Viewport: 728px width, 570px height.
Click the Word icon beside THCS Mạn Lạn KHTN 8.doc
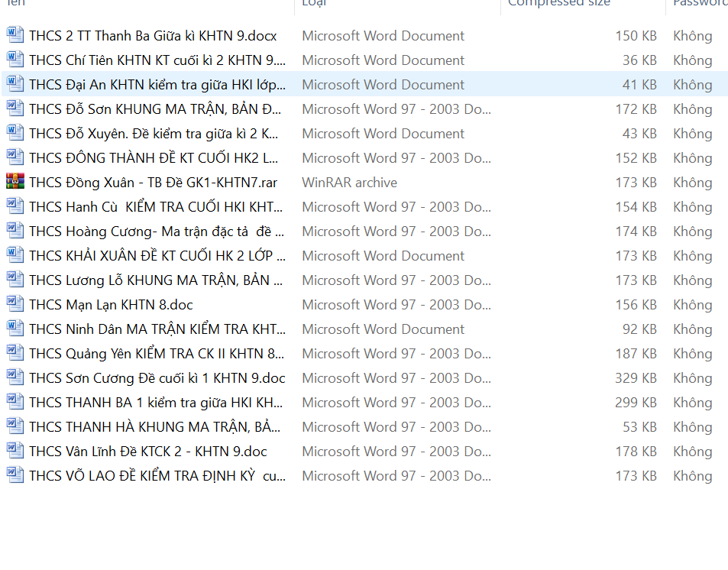pos(15,305)
